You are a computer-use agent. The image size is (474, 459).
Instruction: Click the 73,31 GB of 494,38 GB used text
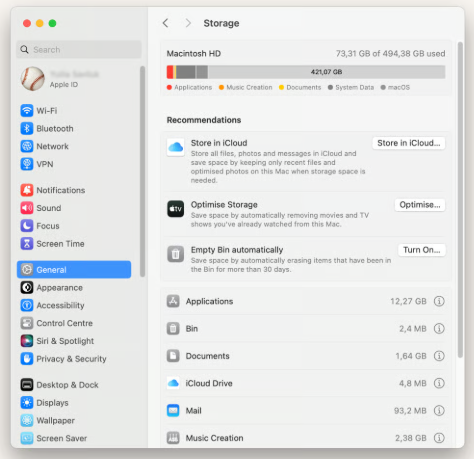[x=390, y=54]
